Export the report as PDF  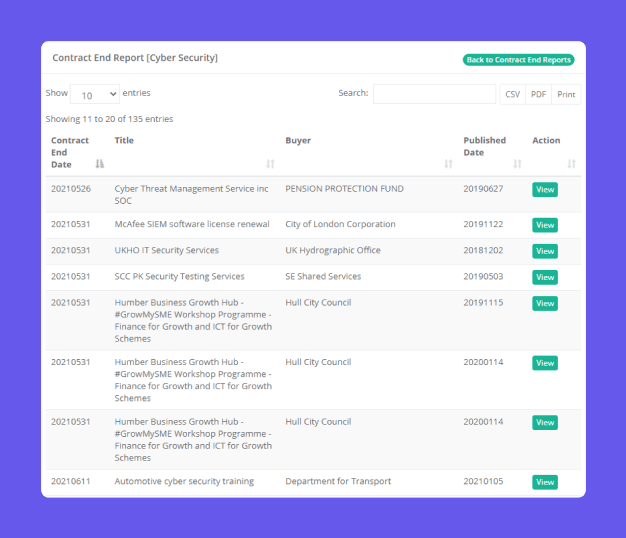[x=538, y=94]
